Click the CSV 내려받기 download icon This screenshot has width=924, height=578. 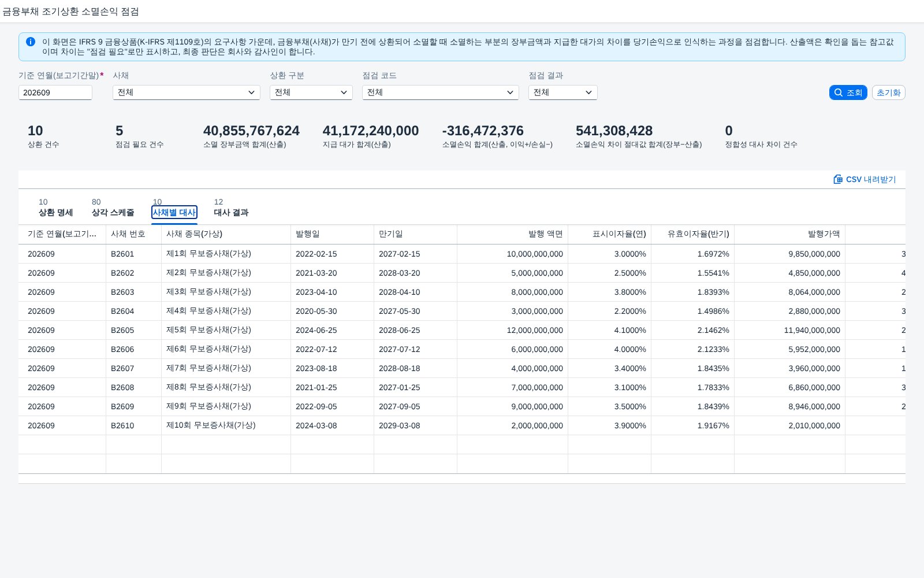[838, 179]
